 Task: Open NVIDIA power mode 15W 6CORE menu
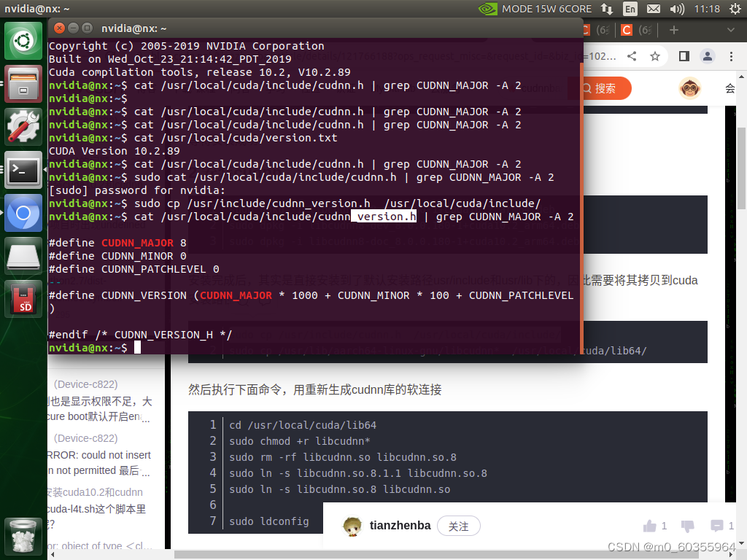[535, 9]
